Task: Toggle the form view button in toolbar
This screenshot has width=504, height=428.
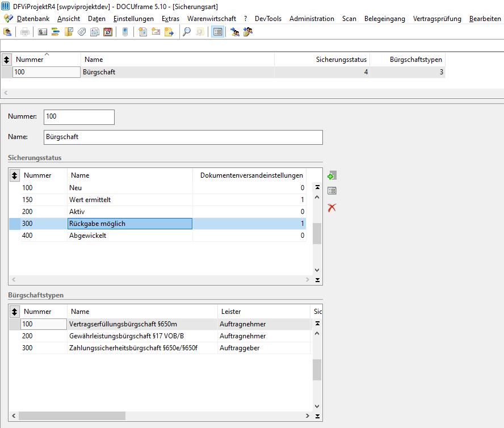Action: 217,32
